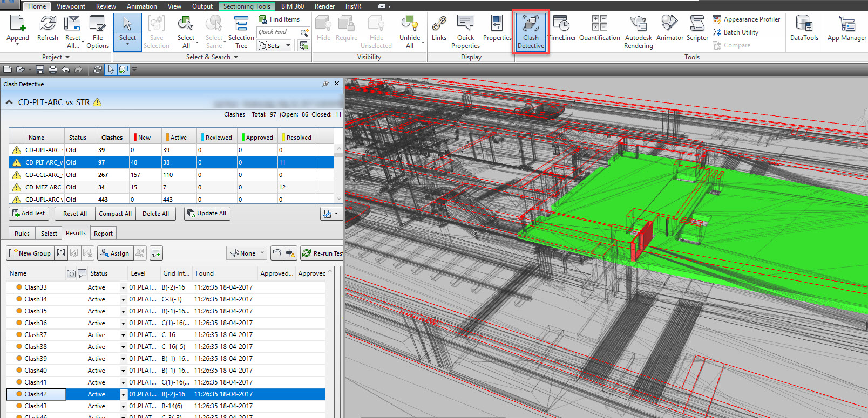Open DataTools

click(804, 28)
